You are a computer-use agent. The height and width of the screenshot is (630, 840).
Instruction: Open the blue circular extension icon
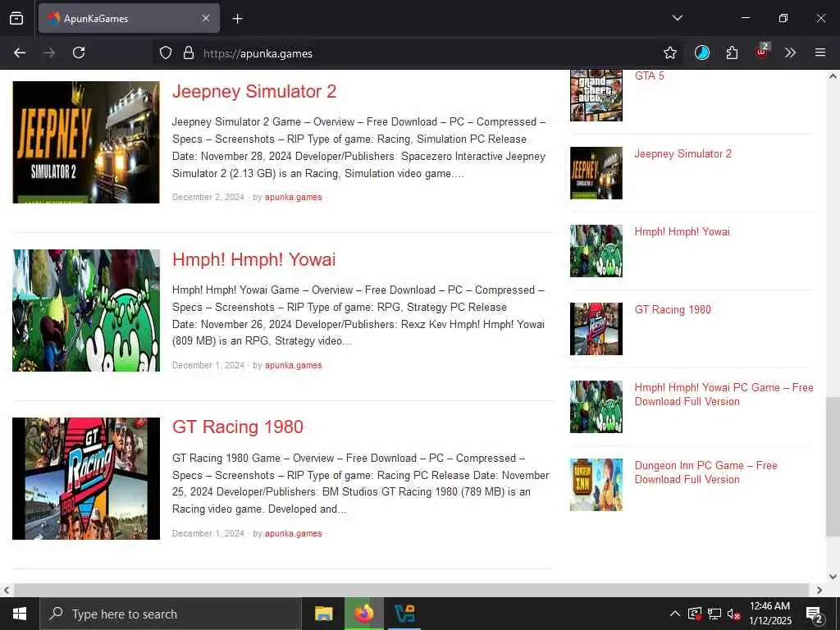(702, 52)
